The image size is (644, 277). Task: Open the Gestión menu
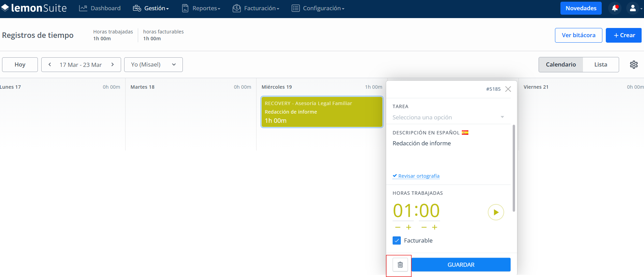[x=151, y=8]
